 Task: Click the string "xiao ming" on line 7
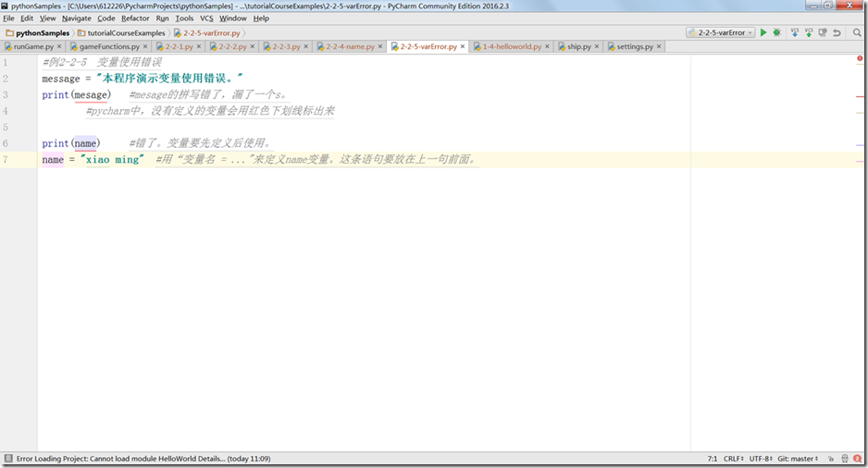click(x=112, y=159)
